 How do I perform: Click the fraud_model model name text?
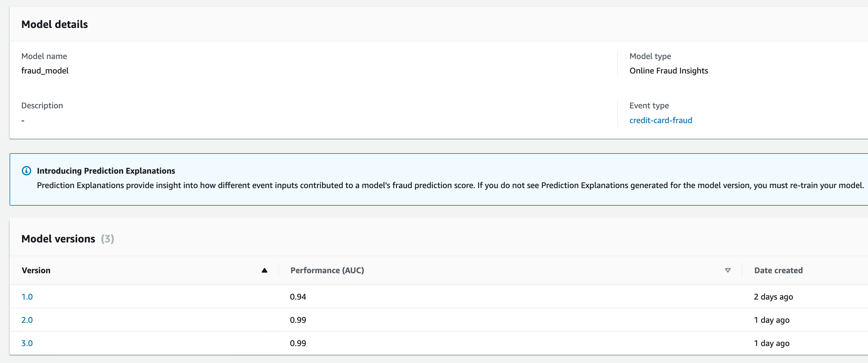click(45, 71)
